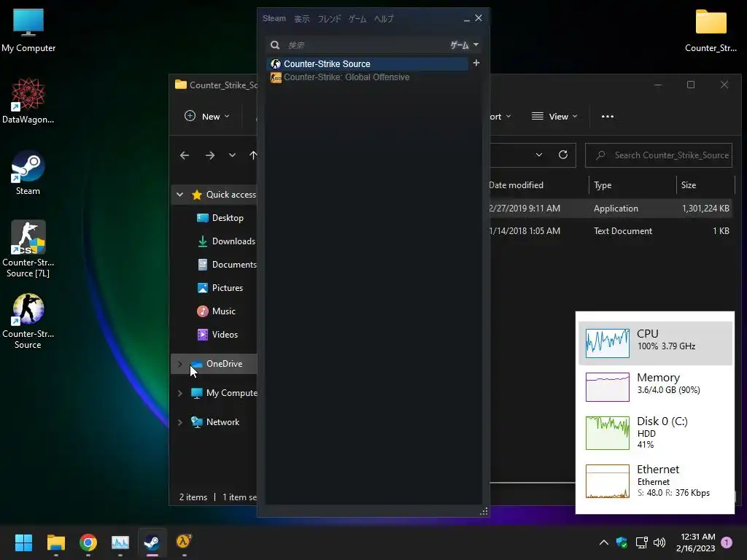Go up one folder level in Explorer
The image size is (747, 560).
click(253, 155)
